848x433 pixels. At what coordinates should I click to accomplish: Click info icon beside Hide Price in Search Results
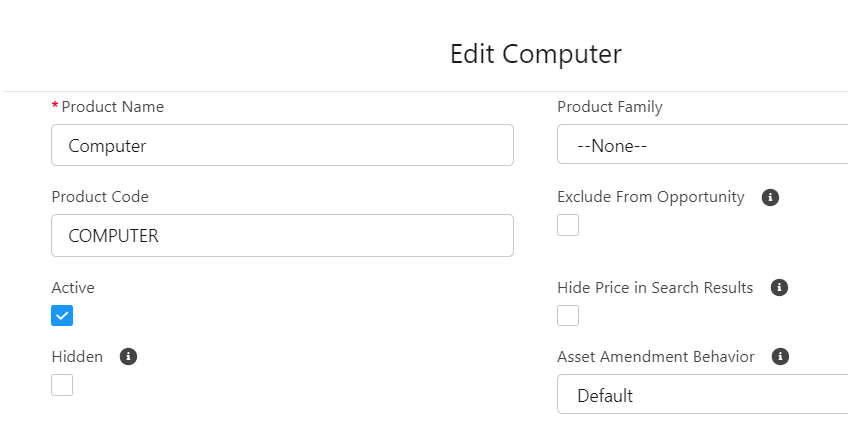click(x=779, y=288)
